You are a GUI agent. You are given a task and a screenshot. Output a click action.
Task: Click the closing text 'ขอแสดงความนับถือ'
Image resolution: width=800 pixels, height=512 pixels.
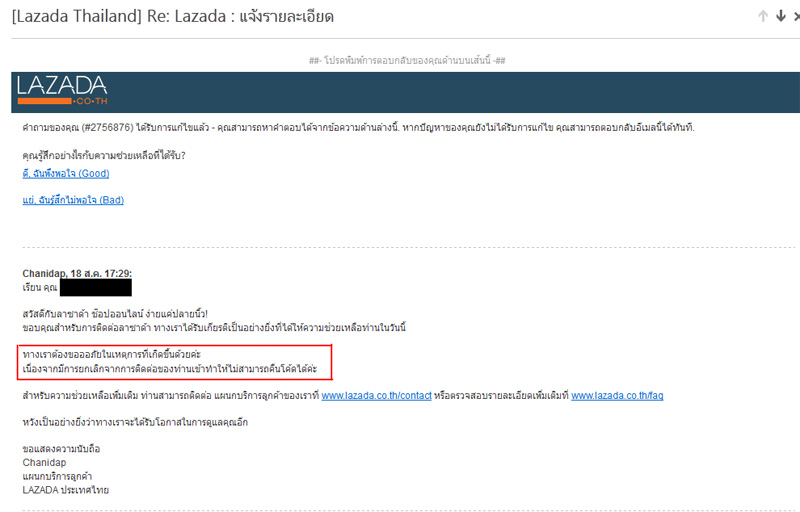tap(61, 449)
